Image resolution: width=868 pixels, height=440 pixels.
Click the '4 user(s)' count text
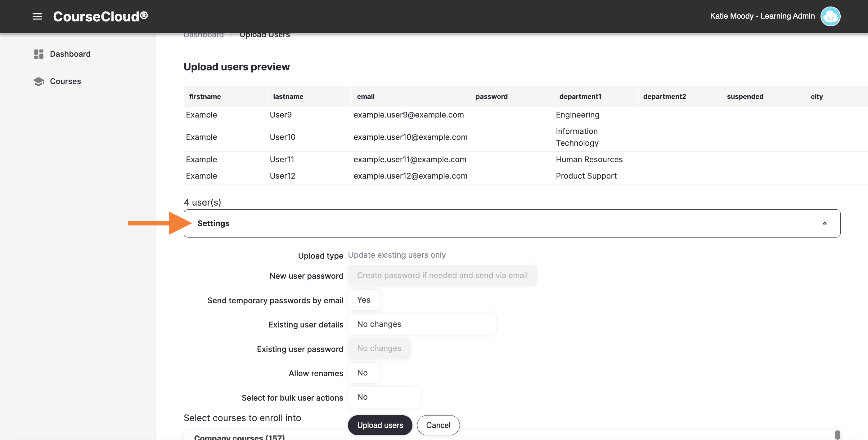point(203,202)
